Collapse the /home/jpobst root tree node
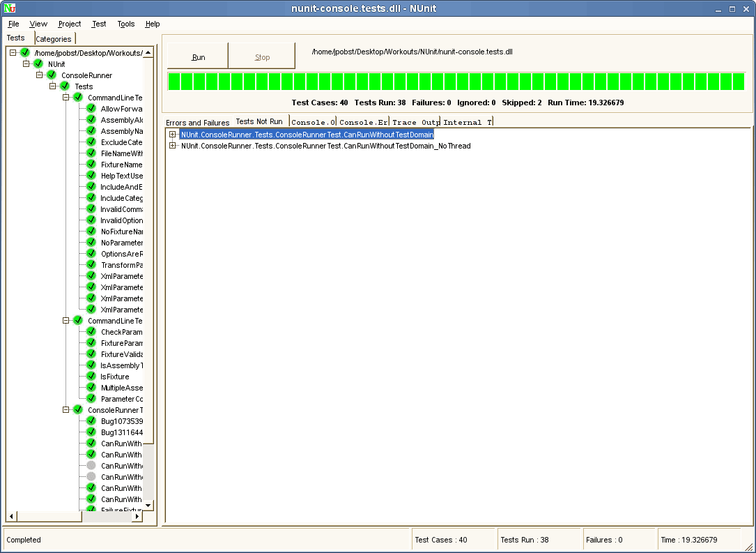The image size is (756, 553). tap(13, 52)
